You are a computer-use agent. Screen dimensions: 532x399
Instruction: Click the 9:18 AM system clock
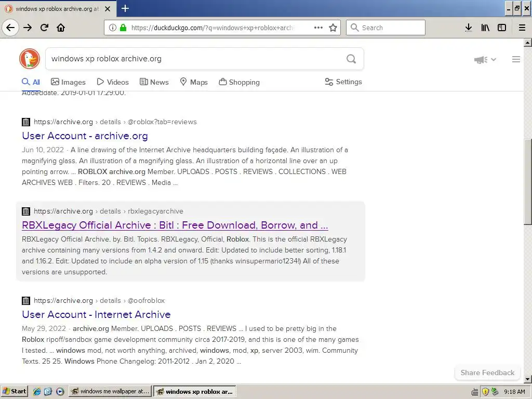pos(514,392)
